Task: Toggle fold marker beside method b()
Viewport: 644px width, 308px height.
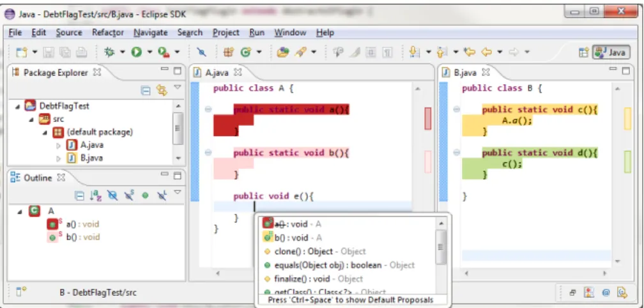Action: [208, 152]
